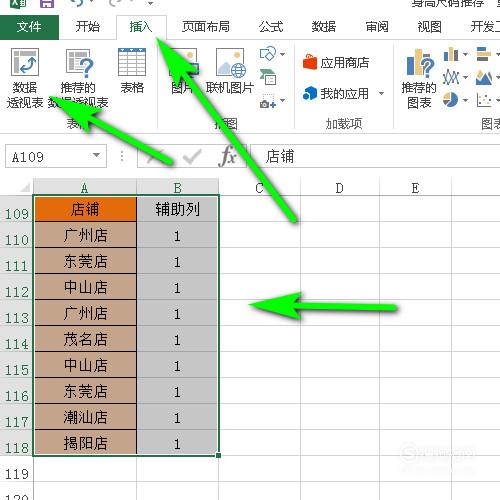Select the 广州店 cell in row 110
The image size is (500, 500).
(x=85, y=235)
